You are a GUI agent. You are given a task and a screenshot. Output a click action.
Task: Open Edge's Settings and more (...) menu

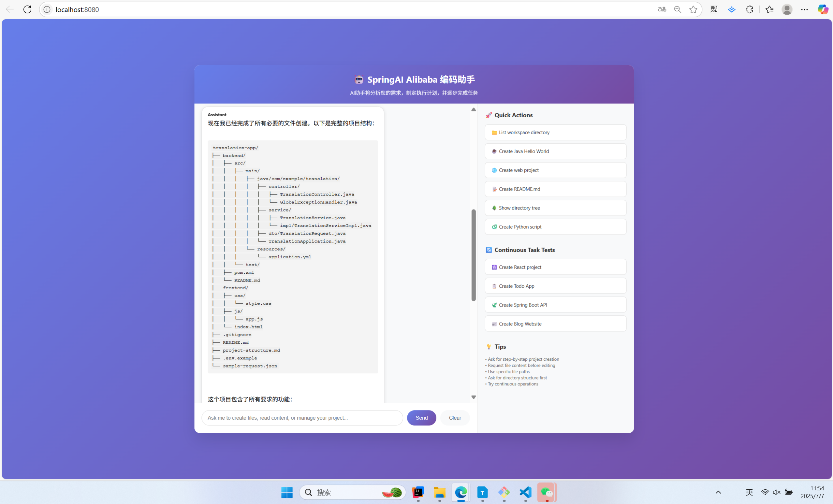[805, 9]
